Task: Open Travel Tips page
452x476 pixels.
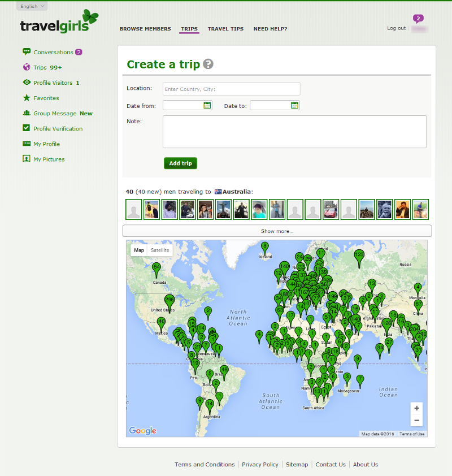Action: tap(225, 29)
